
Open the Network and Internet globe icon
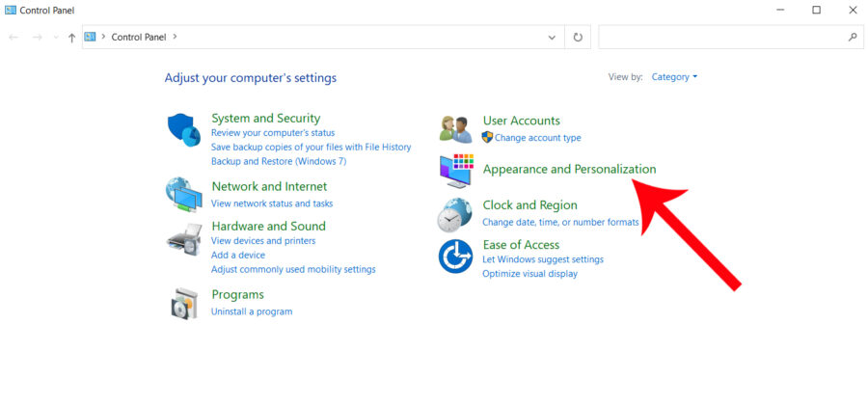click(x=184, y=195)
